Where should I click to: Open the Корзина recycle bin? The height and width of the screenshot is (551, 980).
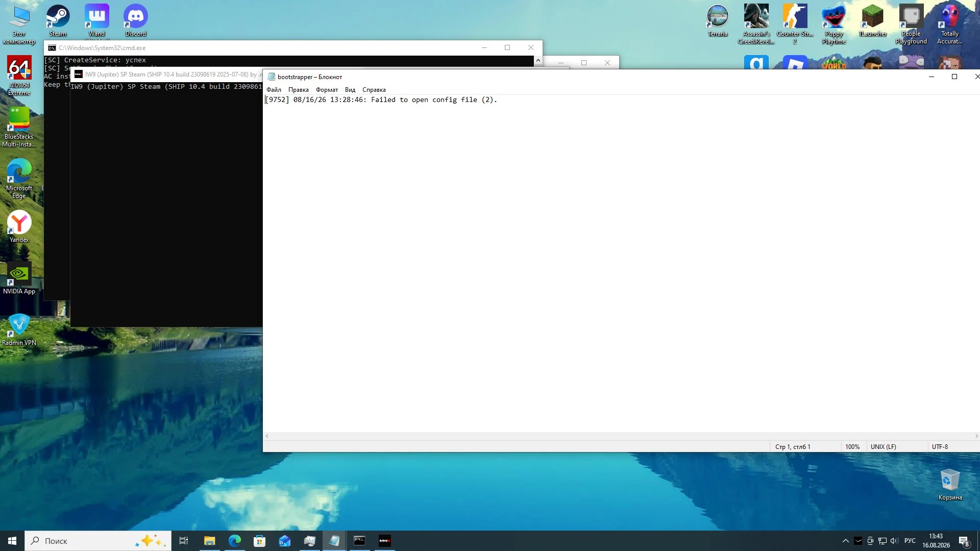pyautogui.click(x=950, y=485)
